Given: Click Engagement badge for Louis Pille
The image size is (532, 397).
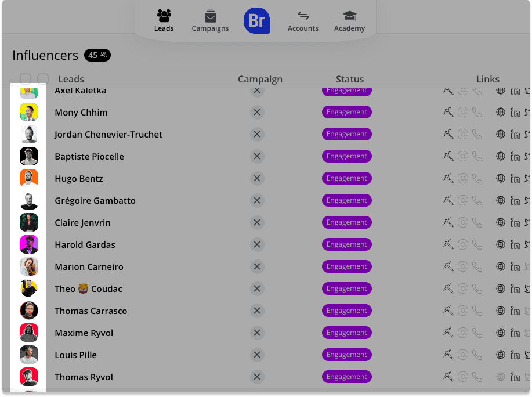Looking at the screenshot, I should [x=347, y=355].
